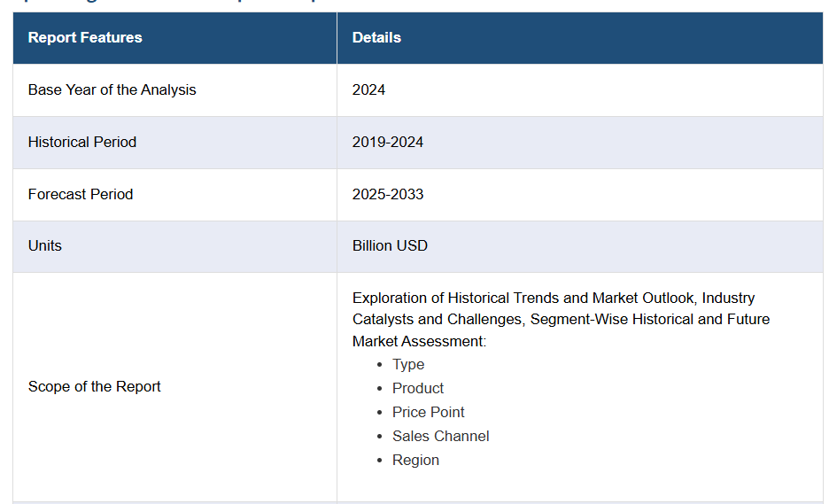
Task: Click the Report Features column header
Action: (x=85, y=37)
